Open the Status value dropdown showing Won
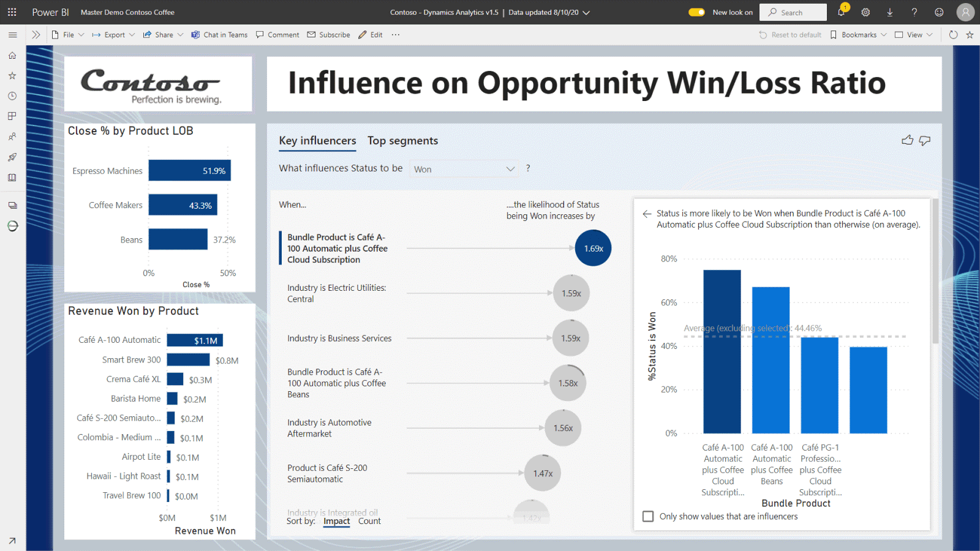 pyautogui.click(x=464, y=169)
